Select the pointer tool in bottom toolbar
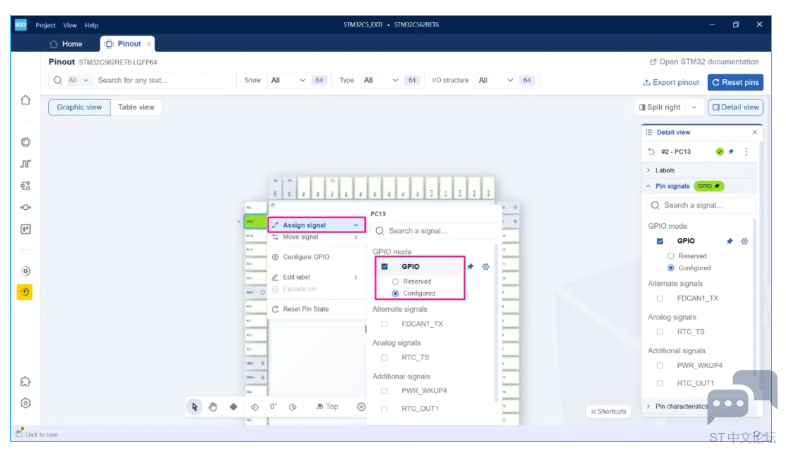The width and height of the screenshot is (786, 453). tap(194, 407)
